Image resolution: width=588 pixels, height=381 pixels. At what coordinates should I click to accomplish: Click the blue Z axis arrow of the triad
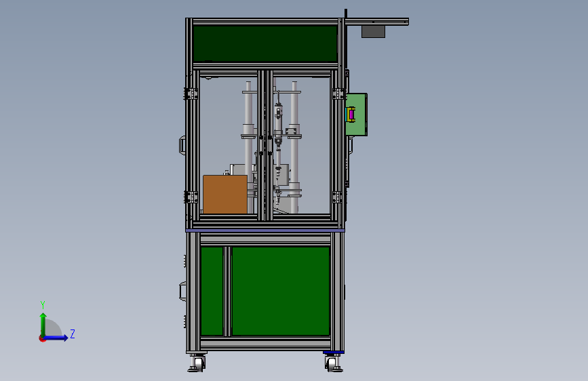click(56, 338)
